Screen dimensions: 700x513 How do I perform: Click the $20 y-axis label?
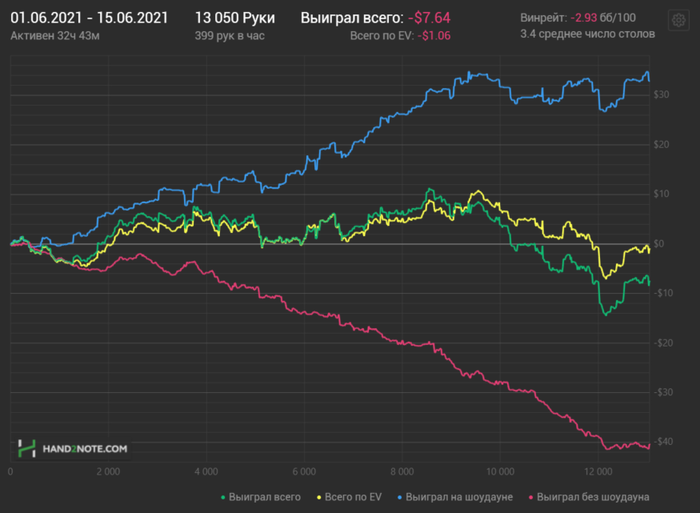pyautogui.click(x=662, y=145)
